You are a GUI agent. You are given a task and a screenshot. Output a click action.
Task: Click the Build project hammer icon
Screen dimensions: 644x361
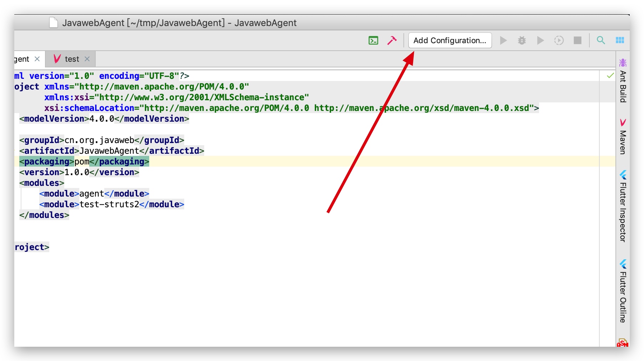click(x=392, y=41)
